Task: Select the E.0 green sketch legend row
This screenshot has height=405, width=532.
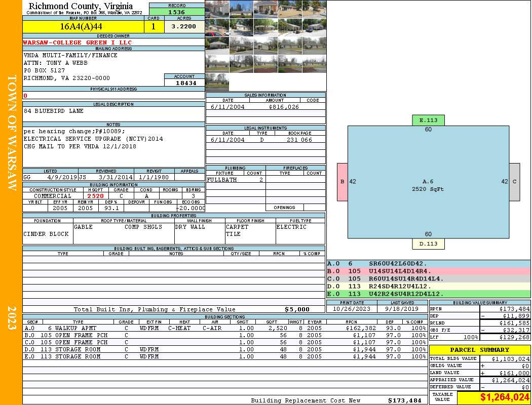Action: click(x=428, y=294)
